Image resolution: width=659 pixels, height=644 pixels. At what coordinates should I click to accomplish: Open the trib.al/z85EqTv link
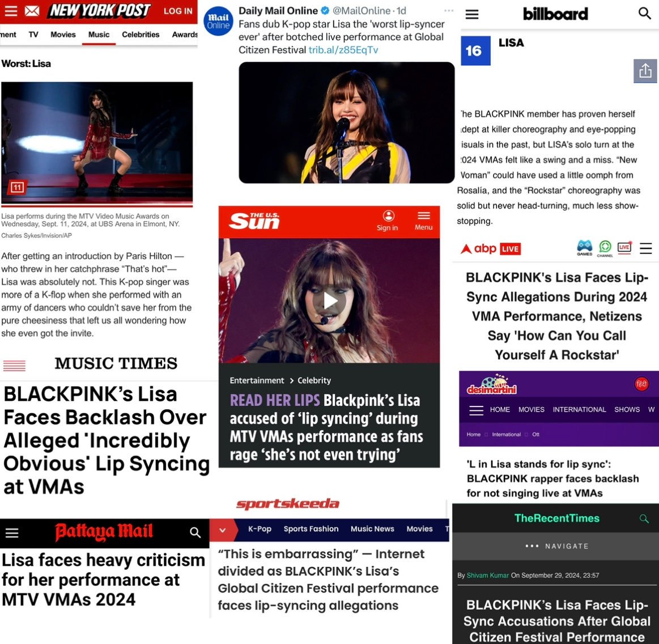click(x=343, y=50)
